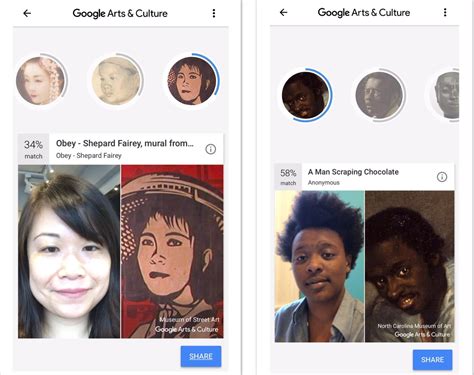Open three-dot menu on left phone
Image resolution: width=474 pixels, height=375 pixels.
coord(214,13)
